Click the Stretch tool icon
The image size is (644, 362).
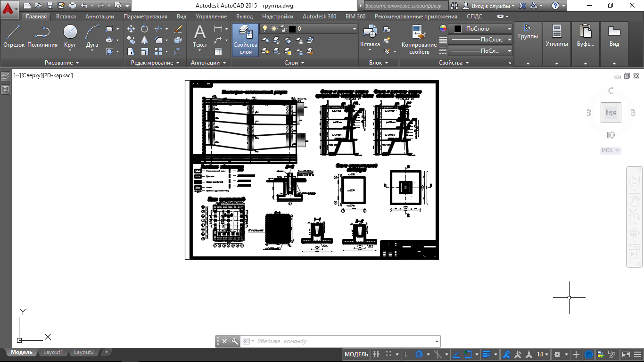pyautogui.click(x=132, y=51)
